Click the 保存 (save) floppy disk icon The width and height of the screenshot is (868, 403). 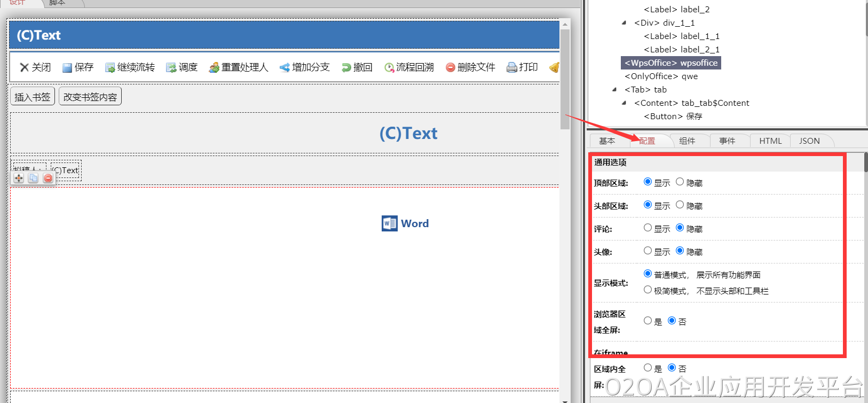pyautogui.click(x=67, y=67)
